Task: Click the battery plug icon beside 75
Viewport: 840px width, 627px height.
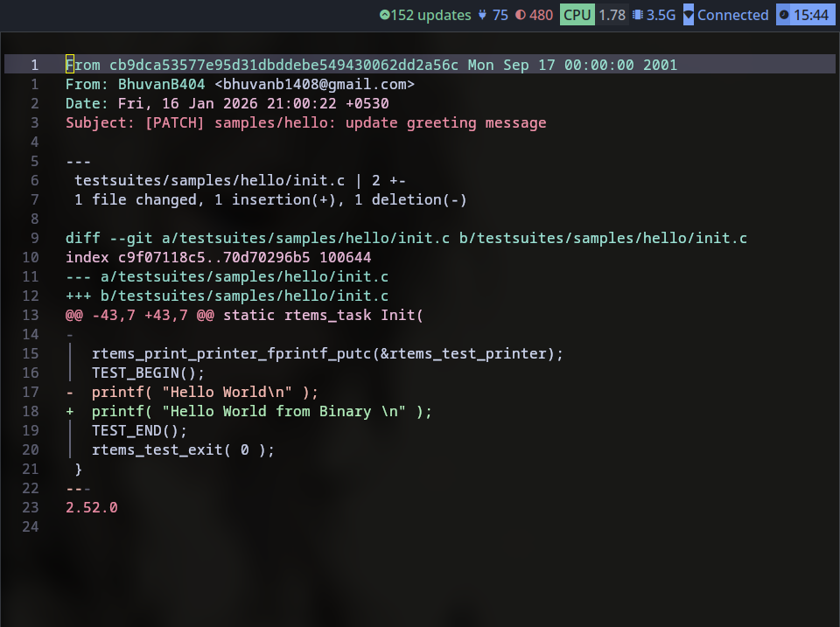Action: pyautogui.click(x=483, y=15)
